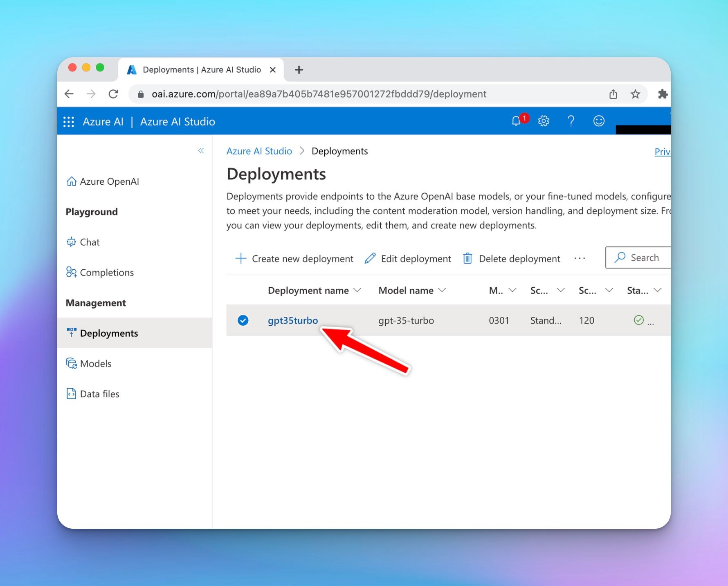Sort by Deployment name column
The height and width of the screenshot is (586, 728).
pyautogui.click(x=315, y=290)
